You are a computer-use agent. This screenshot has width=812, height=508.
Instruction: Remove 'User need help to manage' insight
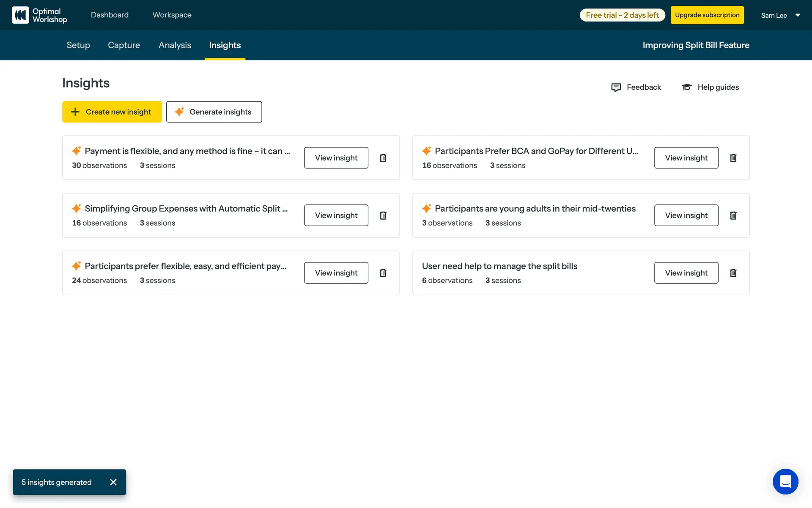tap(733, 273)
